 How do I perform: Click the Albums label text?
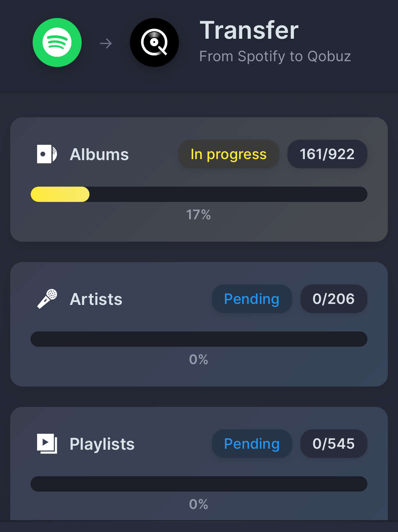99,154
